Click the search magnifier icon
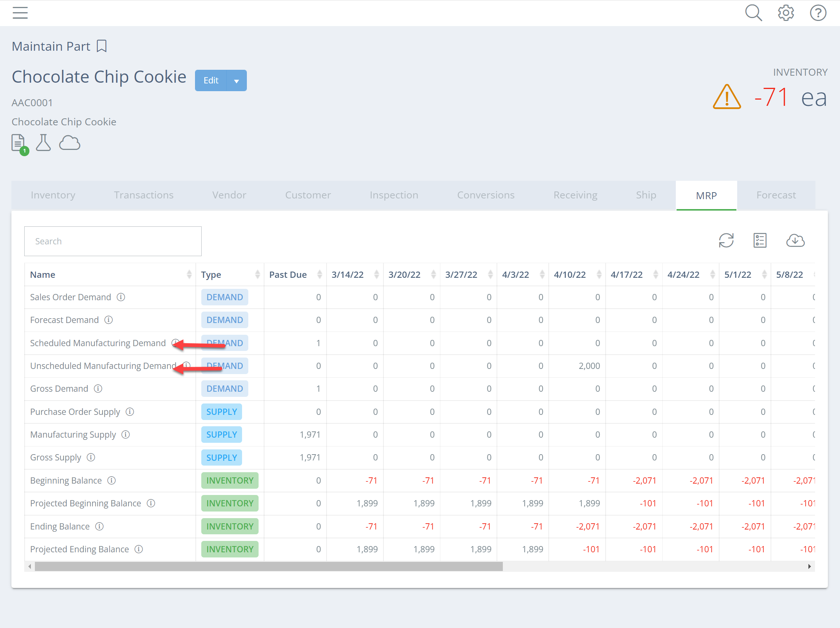 pos(753,13)
